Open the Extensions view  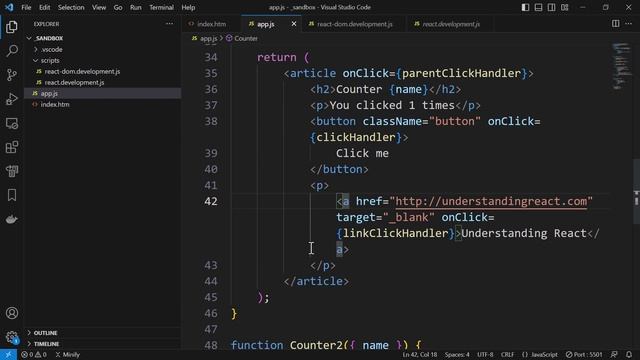click(x=11, y=147)
